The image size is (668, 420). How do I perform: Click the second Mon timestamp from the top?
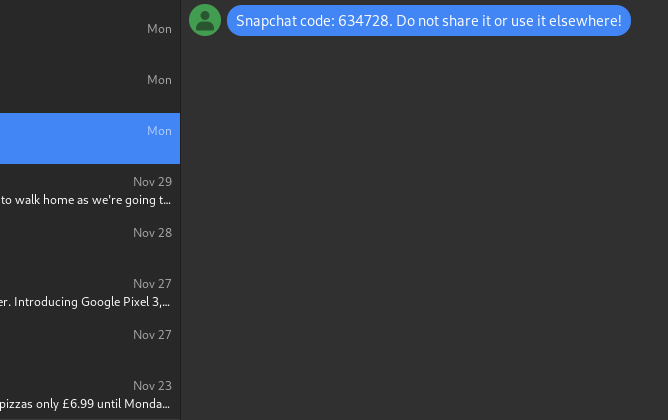point(159,80)
